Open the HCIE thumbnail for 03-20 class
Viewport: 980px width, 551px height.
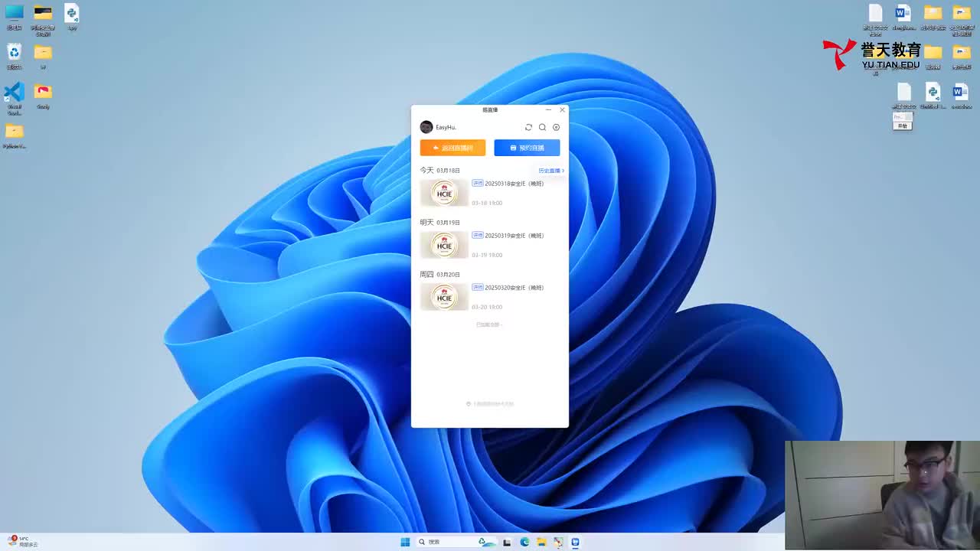[x=444, y=297]
